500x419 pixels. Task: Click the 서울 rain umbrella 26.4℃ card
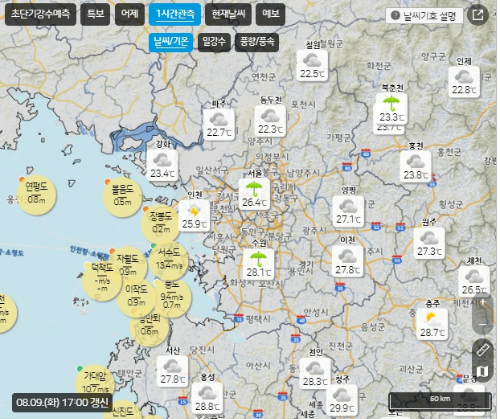tap(254, 194)
